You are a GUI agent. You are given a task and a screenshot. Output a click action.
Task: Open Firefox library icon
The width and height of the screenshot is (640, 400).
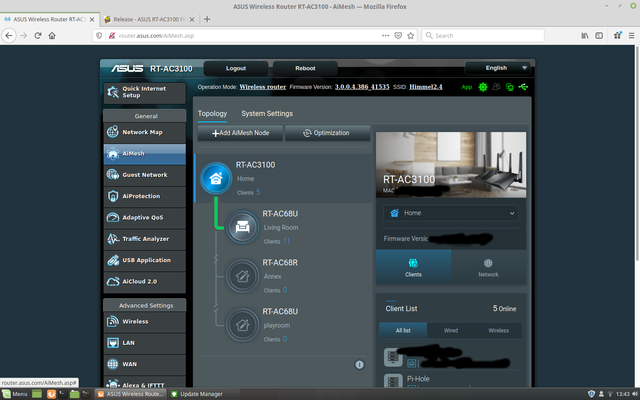(x=585, y=36)
